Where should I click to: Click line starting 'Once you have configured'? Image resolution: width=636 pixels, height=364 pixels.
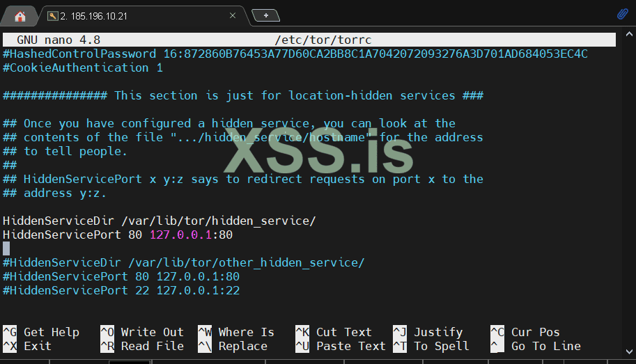(229, 123)
